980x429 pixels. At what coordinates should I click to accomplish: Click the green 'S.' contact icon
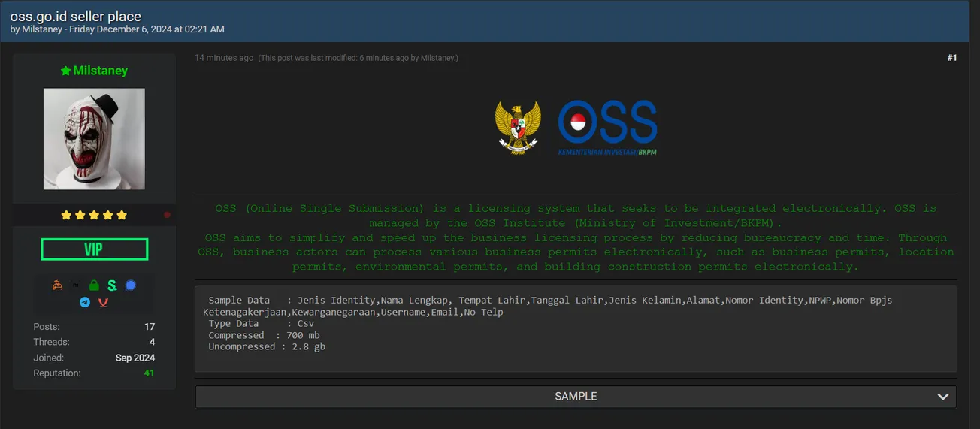112,285
